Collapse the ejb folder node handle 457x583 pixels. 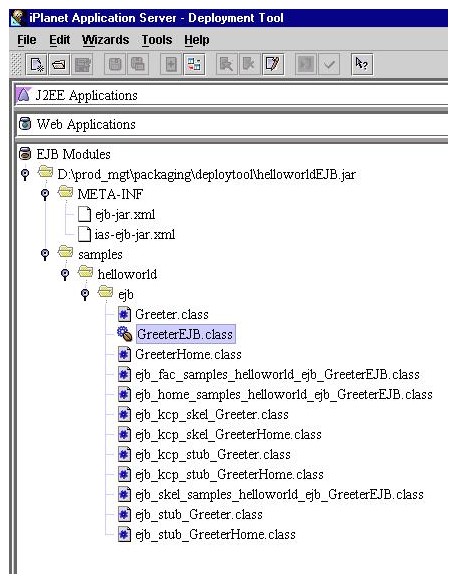pyautogui.click(x=85, y=294)
